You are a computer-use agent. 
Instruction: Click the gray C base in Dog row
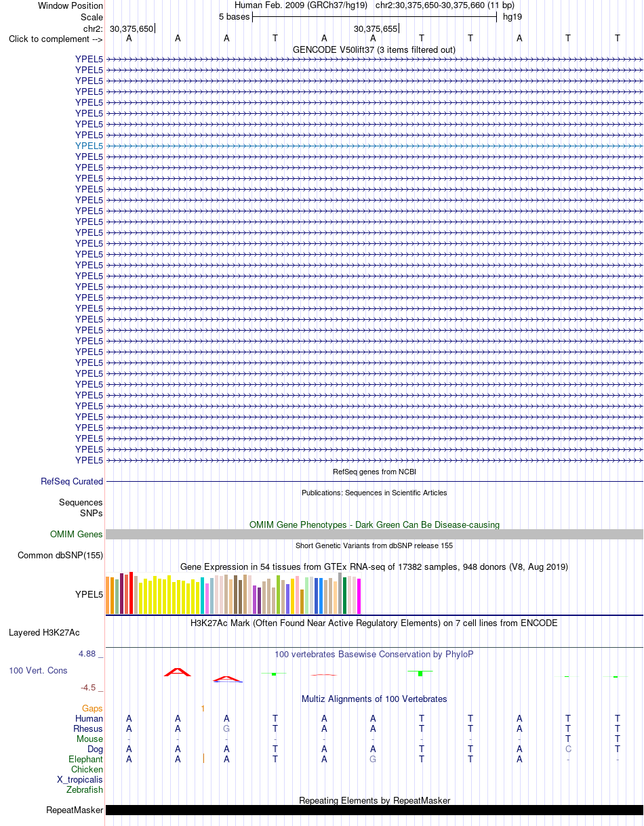click(568, 749)
